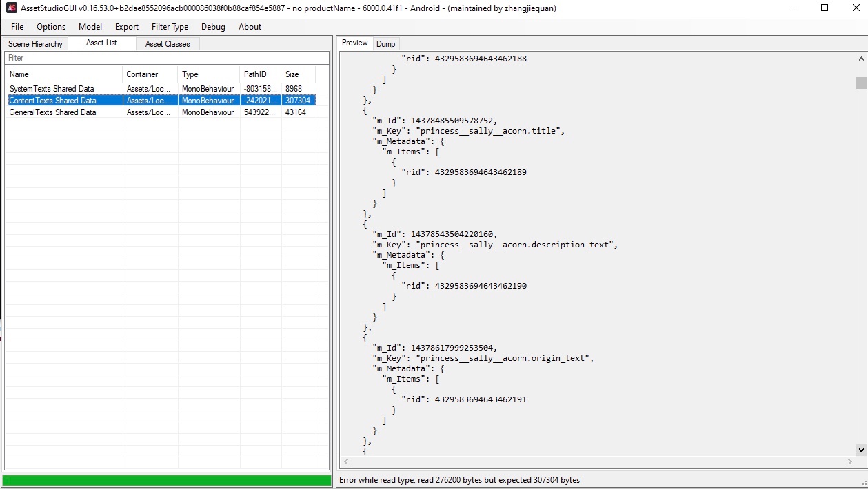
Task: Open the Options menu
Action: click(51, 27)
